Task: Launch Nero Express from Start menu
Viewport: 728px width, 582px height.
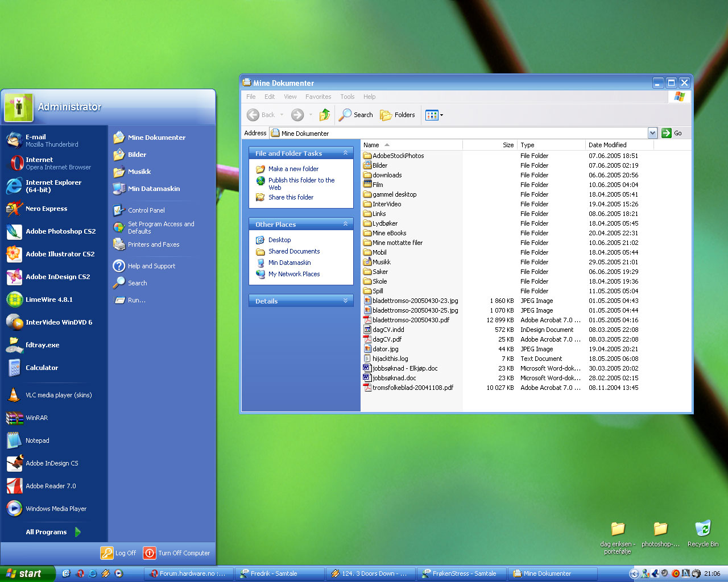Action: point(45,209)
